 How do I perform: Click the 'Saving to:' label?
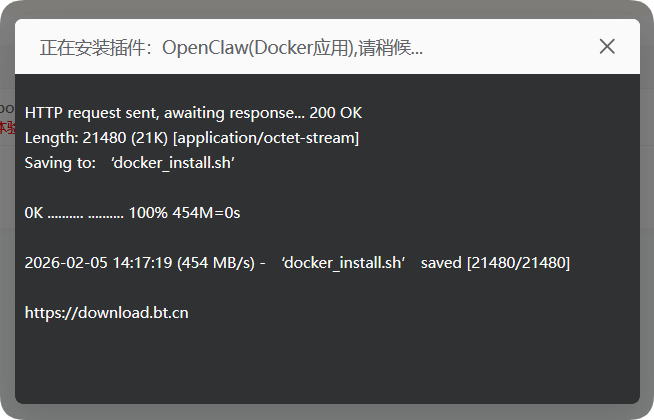pyautogui.click(x=60, y=163)
